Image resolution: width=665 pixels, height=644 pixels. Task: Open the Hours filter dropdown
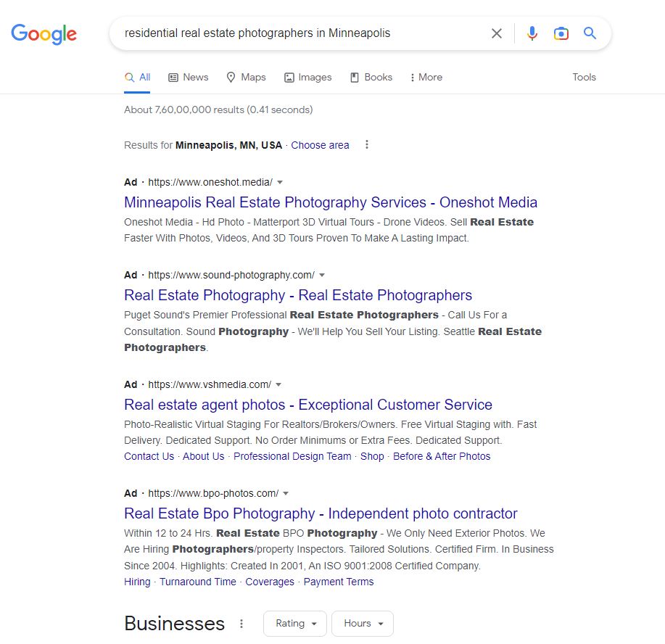362,624
